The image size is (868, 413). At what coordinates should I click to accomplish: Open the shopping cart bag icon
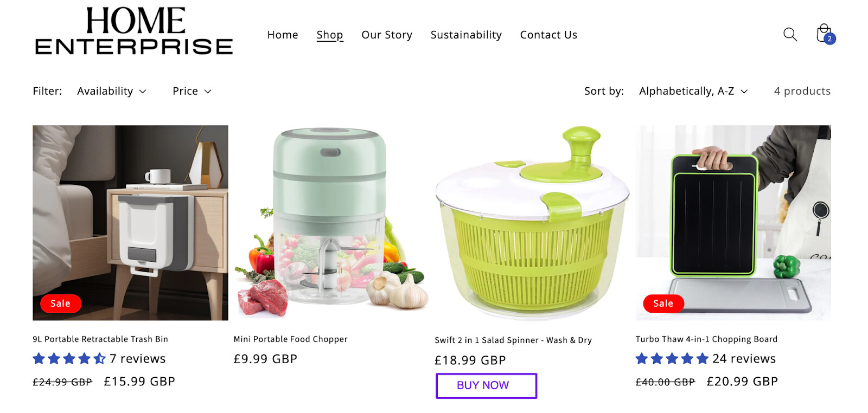[x=824, y=34]
